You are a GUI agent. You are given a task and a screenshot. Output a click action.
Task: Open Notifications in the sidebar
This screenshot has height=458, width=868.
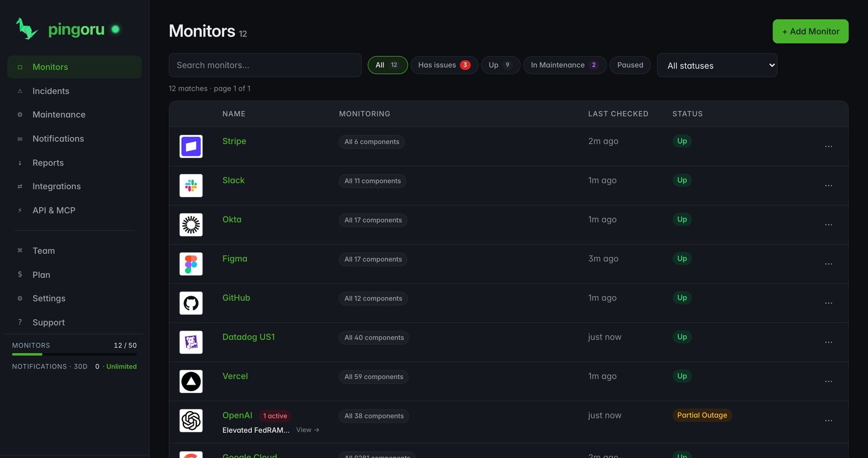pyautogui.click(x=74, y=138)
